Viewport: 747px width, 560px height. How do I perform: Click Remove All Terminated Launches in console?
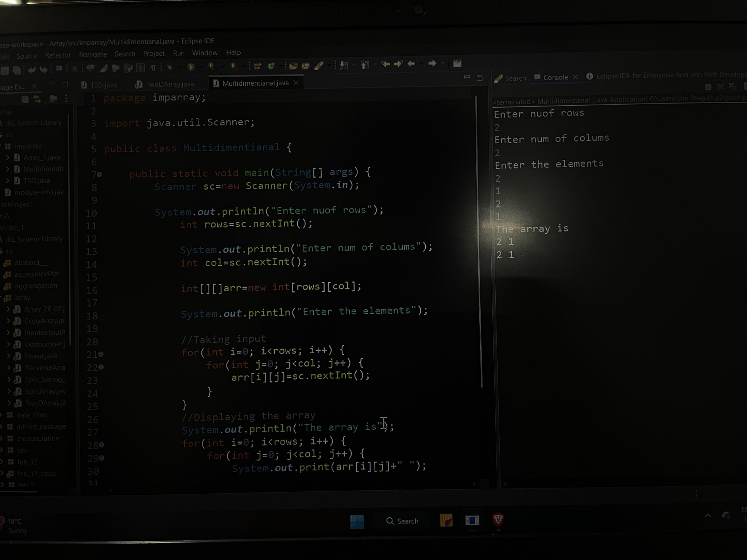click(x=732, y=86)
